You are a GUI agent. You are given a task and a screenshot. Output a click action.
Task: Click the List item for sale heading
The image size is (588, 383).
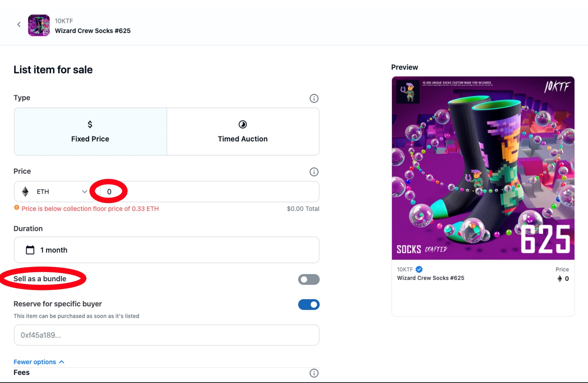53,70
